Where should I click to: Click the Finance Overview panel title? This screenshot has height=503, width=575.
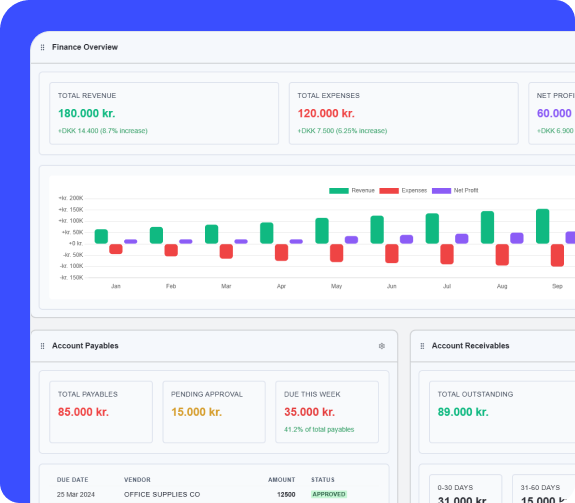tap(85, 47)
